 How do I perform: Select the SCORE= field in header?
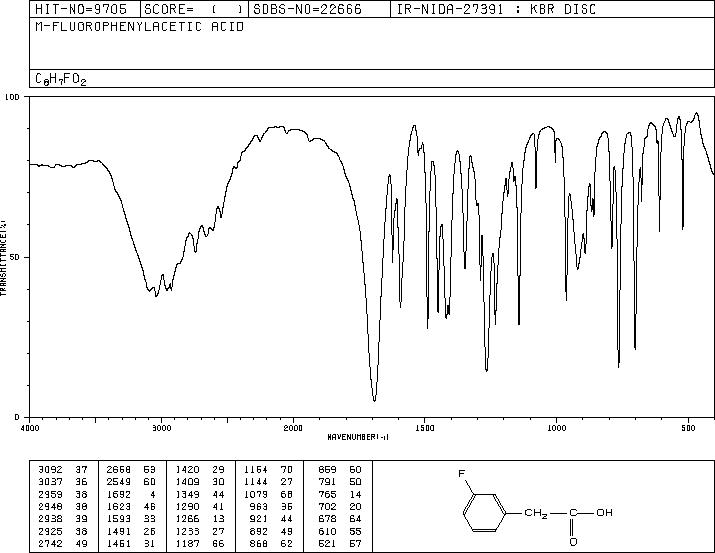(193, 9)
